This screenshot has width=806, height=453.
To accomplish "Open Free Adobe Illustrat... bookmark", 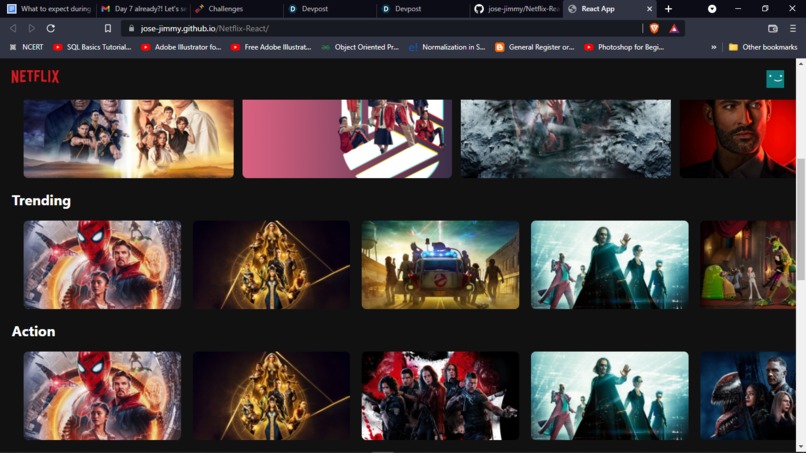I will (x=271, y=47).
